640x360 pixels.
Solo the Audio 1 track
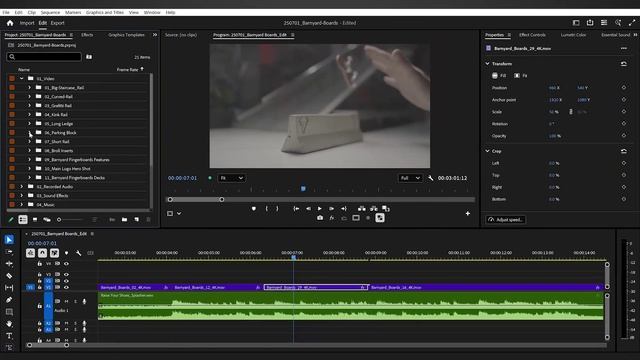[x=76, y=301]
